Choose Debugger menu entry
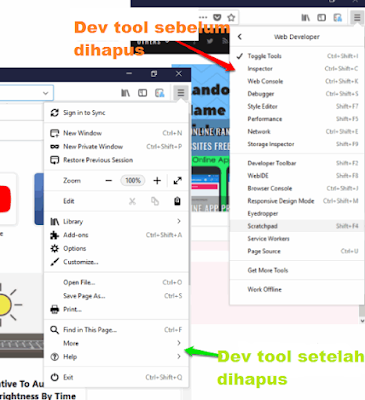365x400 pixels. (x=297, y=94)
